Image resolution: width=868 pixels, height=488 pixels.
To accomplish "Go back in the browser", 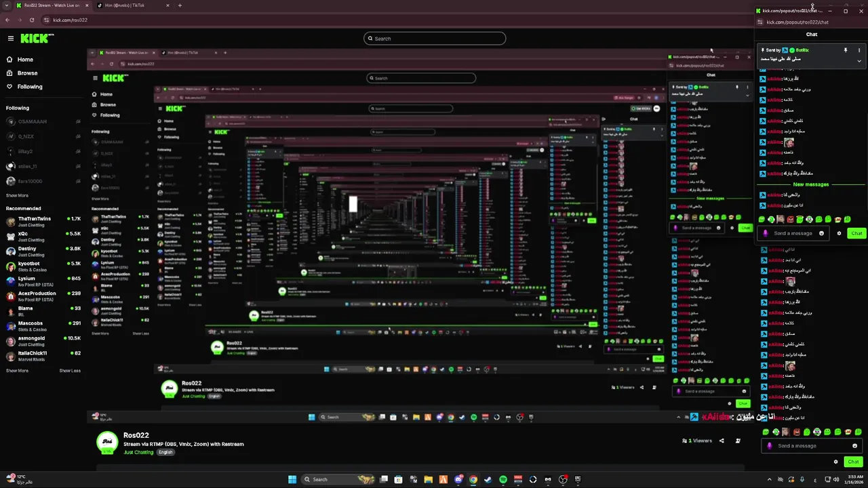I will click(7, 20).
